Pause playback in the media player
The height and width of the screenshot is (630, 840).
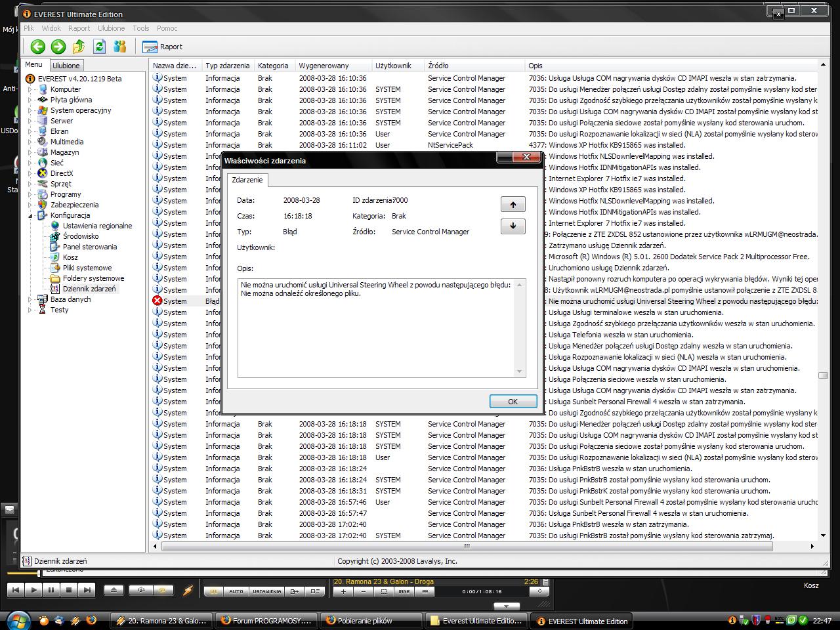[51, 590]
